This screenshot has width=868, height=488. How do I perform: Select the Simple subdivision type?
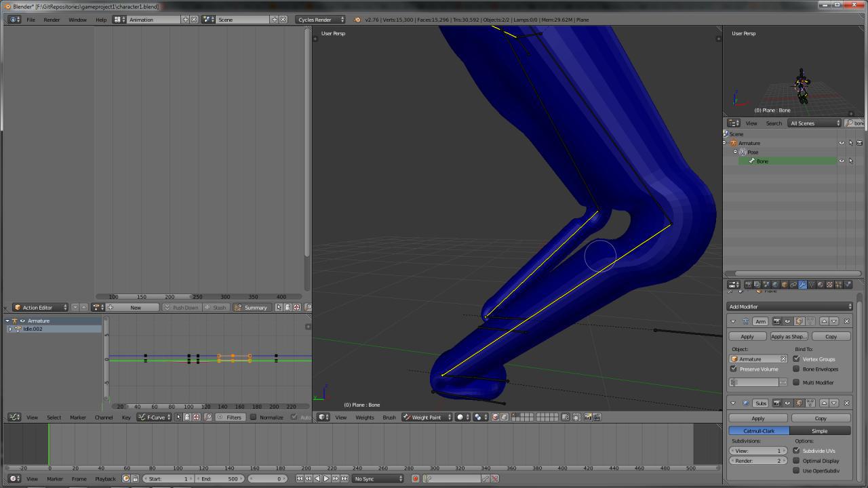pos(820,430)
